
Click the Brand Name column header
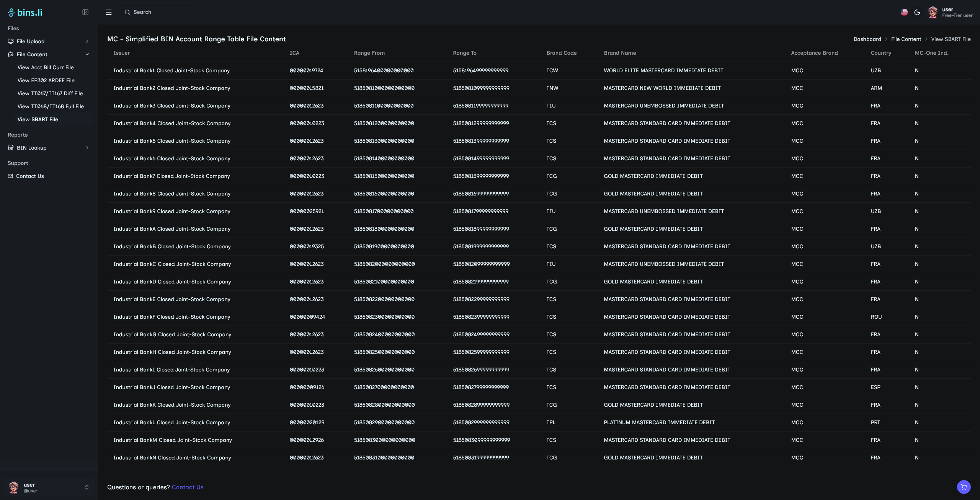620,53
